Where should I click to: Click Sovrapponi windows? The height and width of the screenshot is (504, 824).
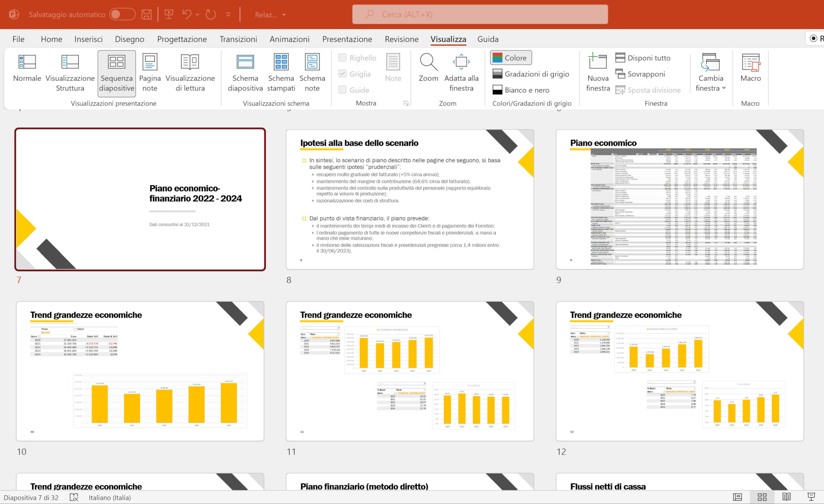[x=640, y=74]
